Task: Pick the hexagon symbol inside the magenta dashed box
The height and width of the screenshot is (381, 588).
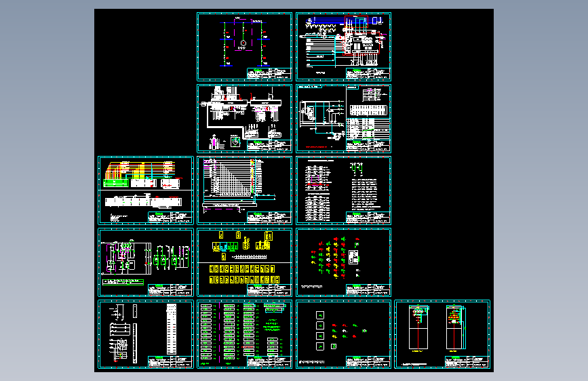Action: point(243,43)
